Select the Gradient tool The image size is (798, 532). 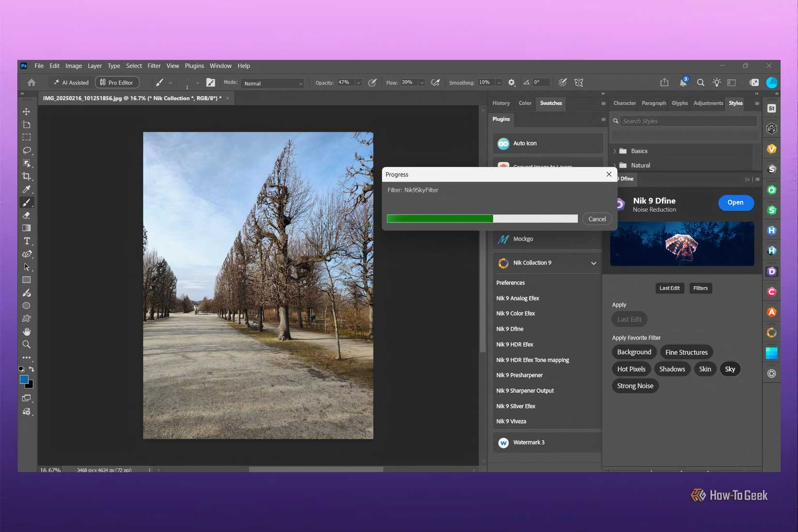click(27, 228)
